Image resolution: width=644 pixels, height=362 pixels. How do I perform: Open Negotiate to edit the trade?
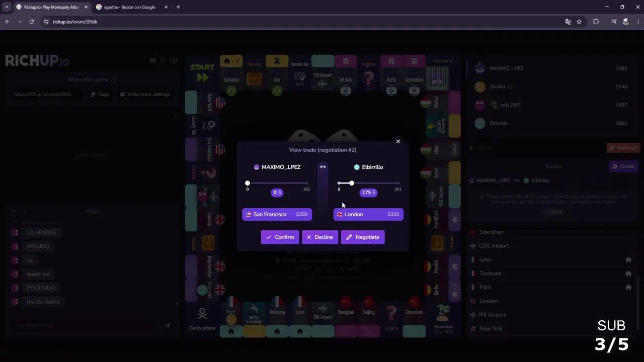363,237
